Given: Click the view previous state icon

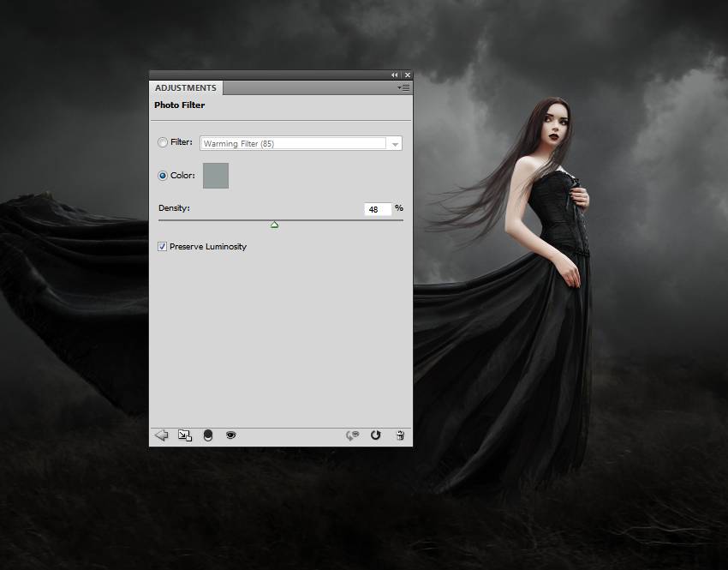Looking at the screenshot, I should tap(352, 435).
